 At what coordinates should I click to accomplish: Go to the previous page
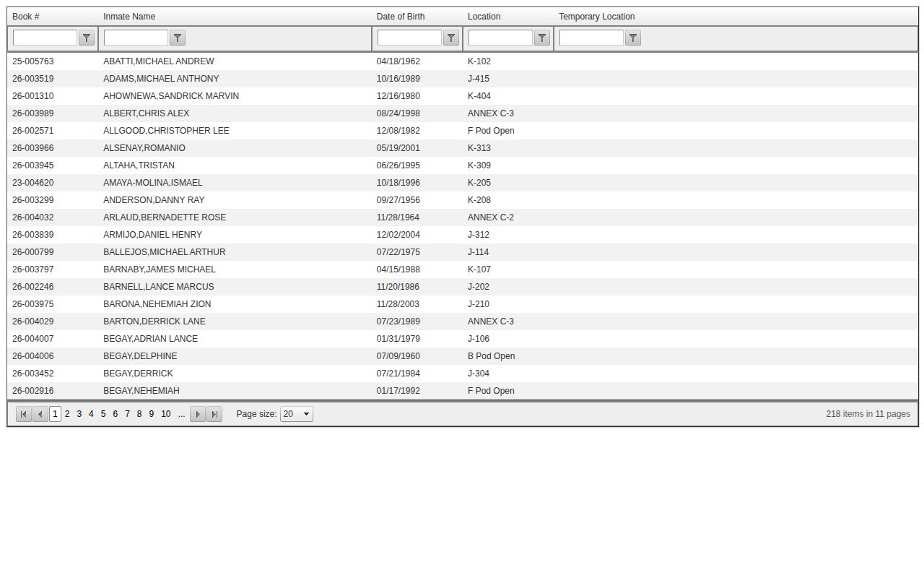(x=40, y=414)
